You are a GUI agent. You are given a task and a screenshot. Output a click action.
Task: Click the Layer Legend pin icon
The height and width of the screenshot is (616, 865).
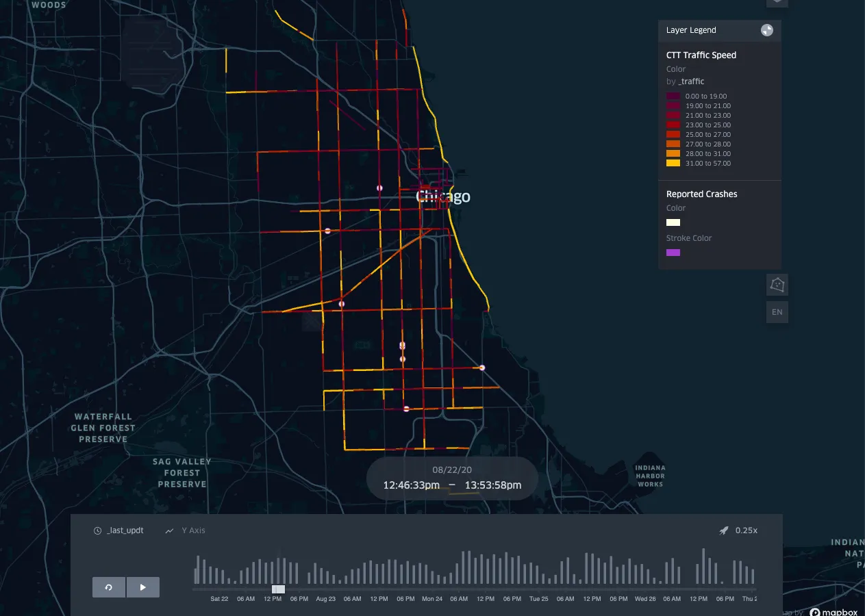pyautogui.click(x=767, y=30)
